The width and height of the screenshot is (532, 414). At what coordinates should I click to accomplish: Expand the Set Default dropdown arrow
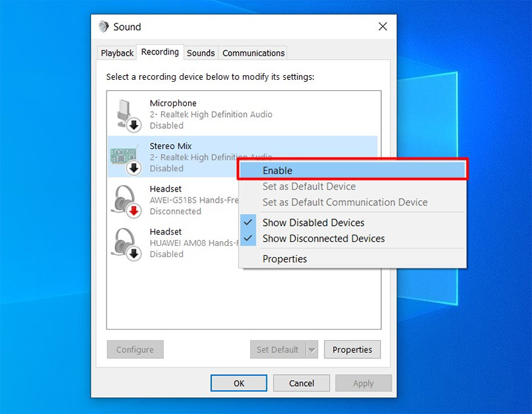point(312,350)
